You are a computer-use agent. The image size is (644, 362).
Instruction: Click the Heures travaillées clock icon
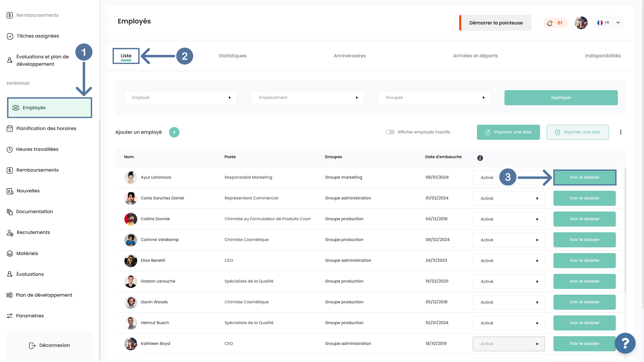[x=10, y=149]
